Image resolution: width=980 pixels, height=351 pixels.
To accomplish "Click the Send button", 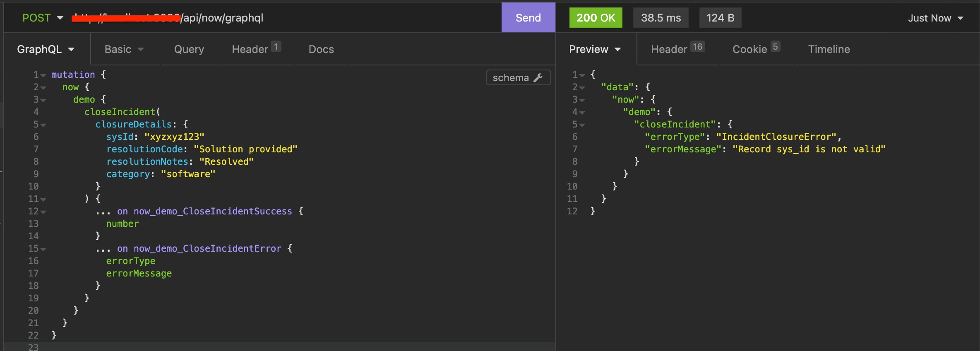I will pos(528,18).
